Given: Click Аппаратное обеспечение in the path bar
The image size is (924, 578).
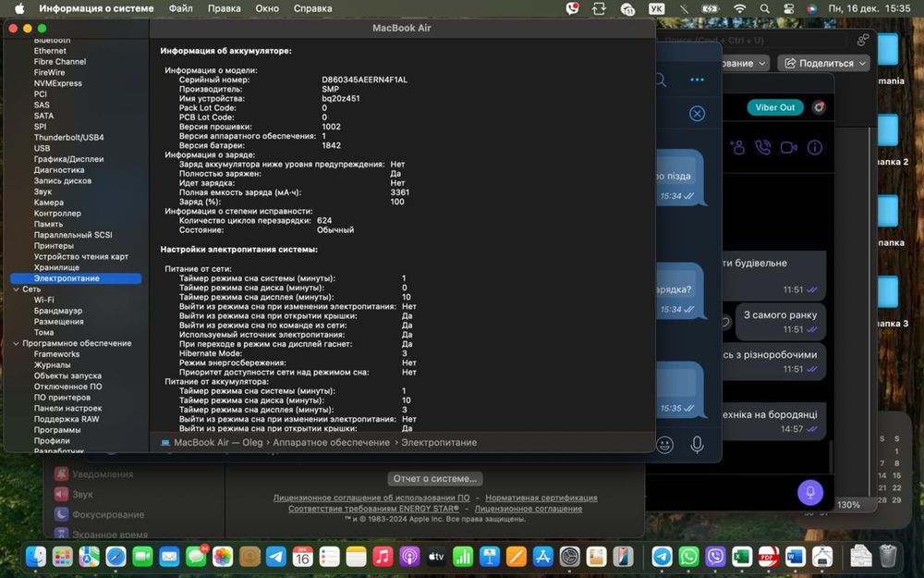Looking at the screenshot, I should (x=331, y=442).
